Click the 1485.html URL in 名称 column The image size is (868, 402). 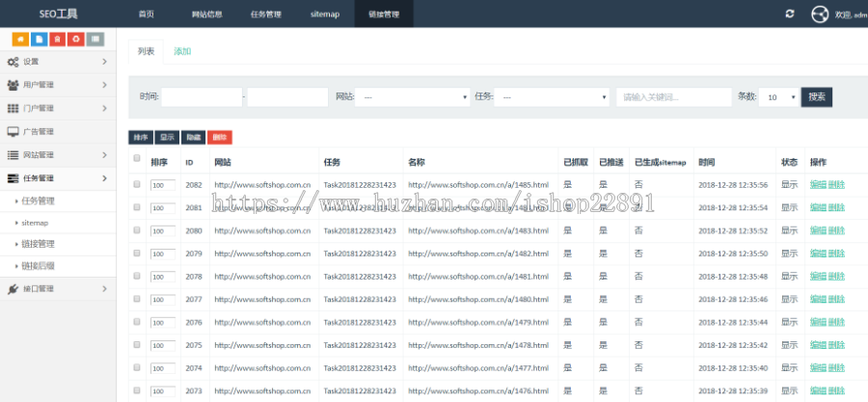tap(478, 185)
